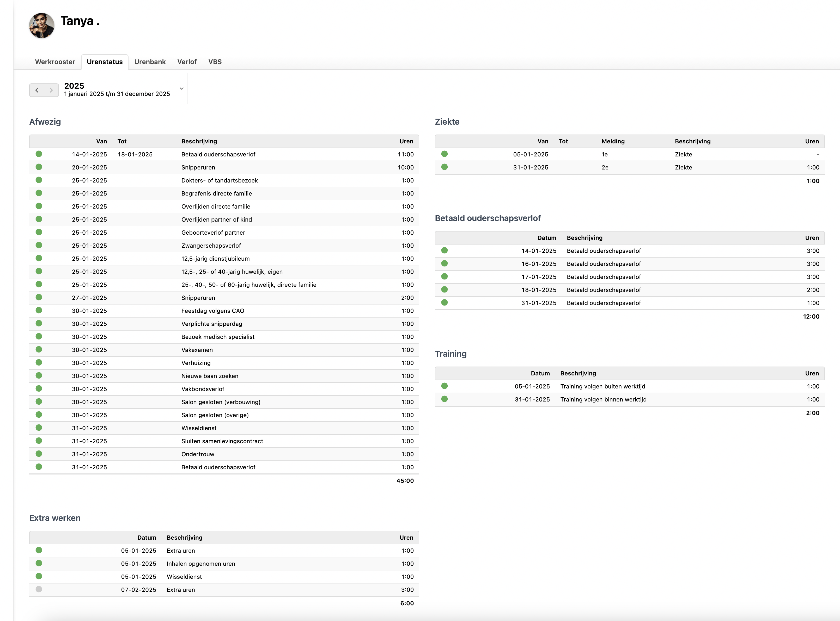Click green dot beside Vakexamen row

[39, 349]
